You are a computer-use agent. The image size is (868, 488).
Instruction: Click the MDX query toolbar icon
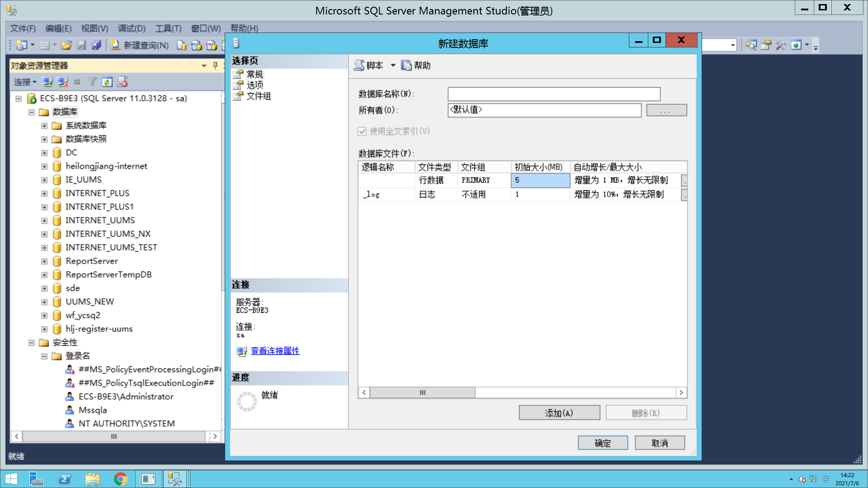(196, 45)
